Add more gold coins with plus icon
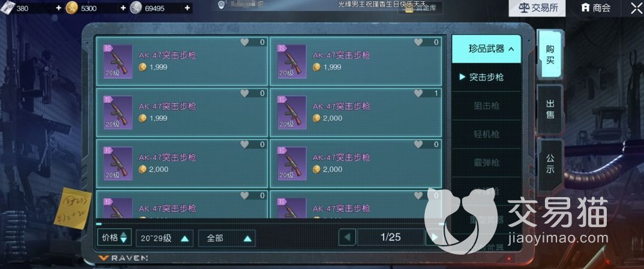 pos(123,8)
